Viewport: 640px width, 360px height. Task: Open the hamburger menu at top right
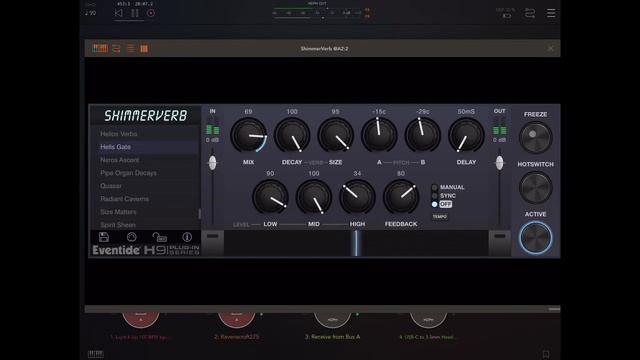click(x=551, y=13)
